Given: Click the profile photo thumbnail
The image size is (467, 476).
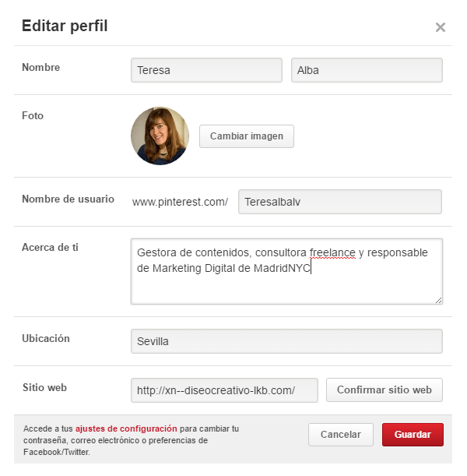Looking at the screenshot, I should [x=160, y=136].
